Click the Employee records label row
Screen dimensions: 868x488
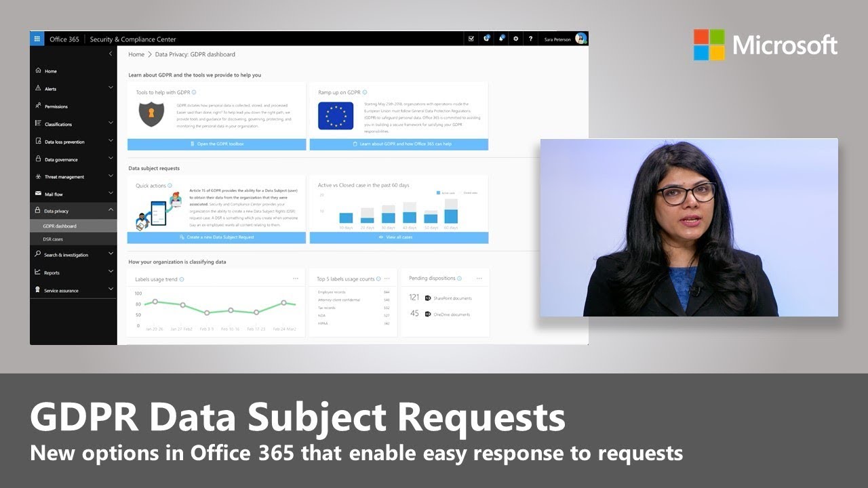(x=353, y=291)
